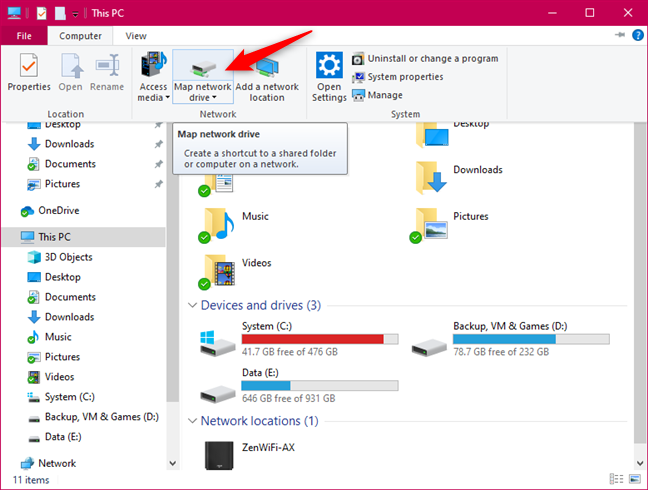
Task: Select Backup, VM & Games (D:) drive icon
Action: 429,347
